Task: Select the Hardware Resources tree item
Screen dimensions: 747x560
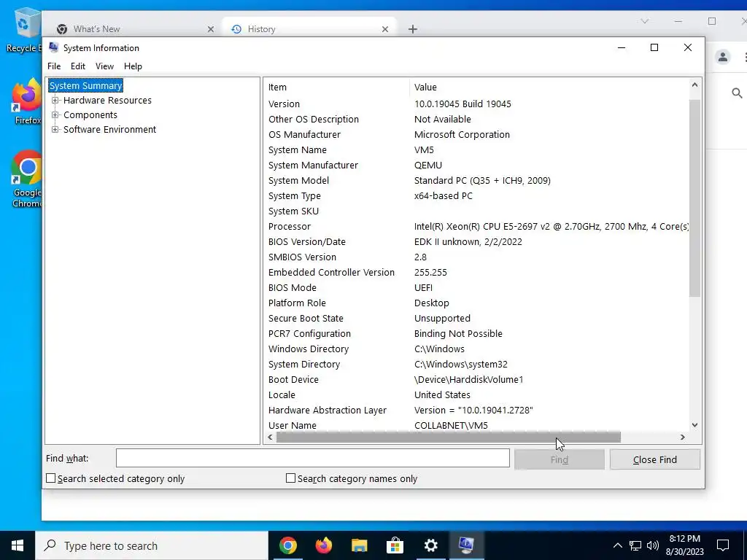Action: 107,101
